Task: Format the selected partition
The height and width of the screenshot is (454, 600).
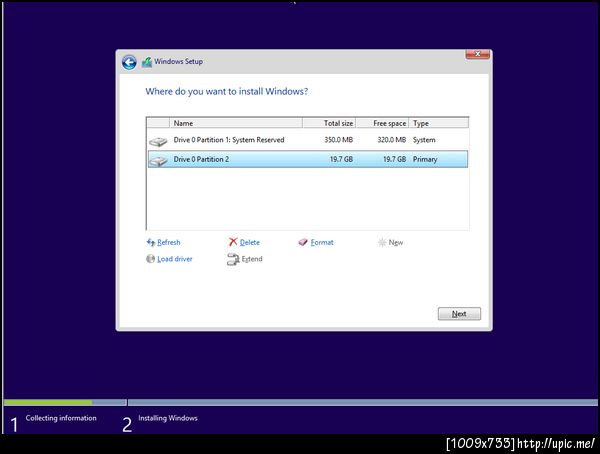Action: point(322,242)
